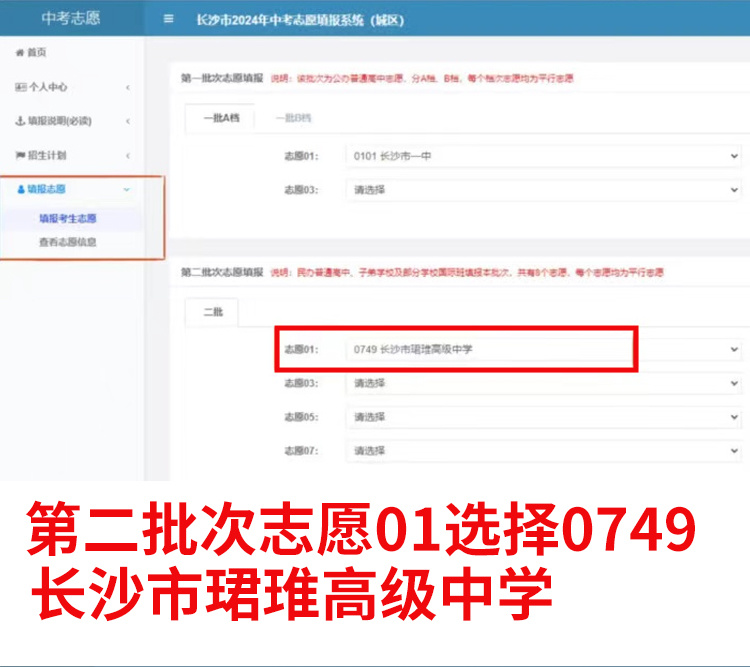Expand the 招生计划 submenu chevron

point(127,156)
